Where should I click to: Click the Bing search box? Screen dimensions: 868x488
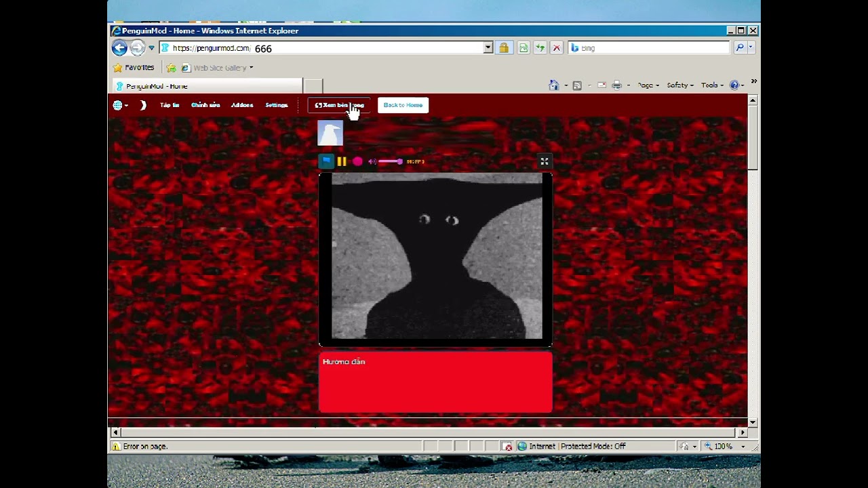(x=649, y=48)
